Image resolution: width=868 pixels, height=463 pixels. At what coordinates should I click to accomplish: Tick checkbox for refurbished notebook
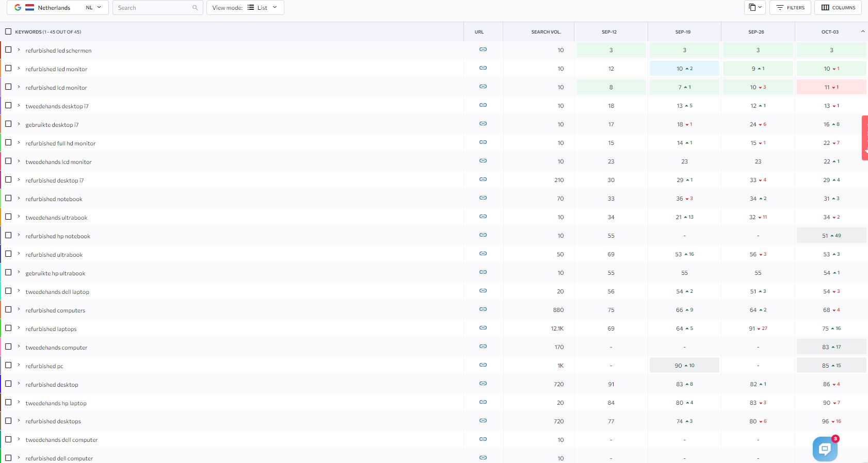point(8,198)
